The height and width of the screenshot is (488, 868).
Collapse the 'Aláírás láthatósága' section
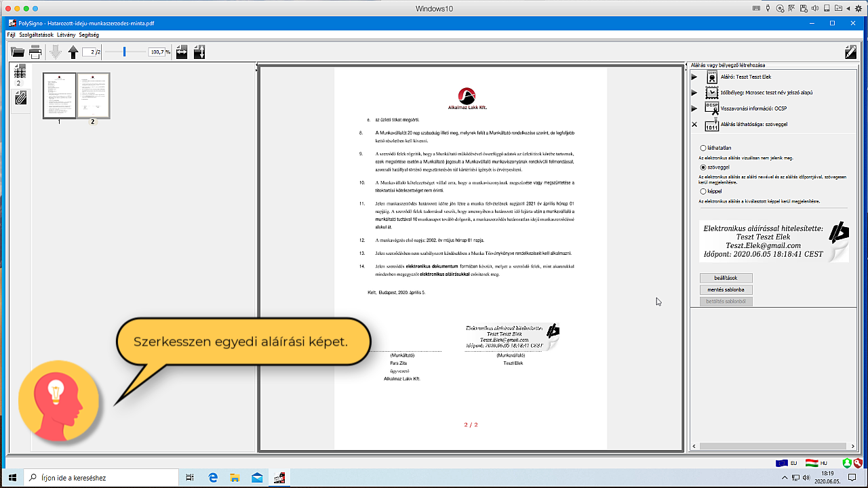point(694,125)
